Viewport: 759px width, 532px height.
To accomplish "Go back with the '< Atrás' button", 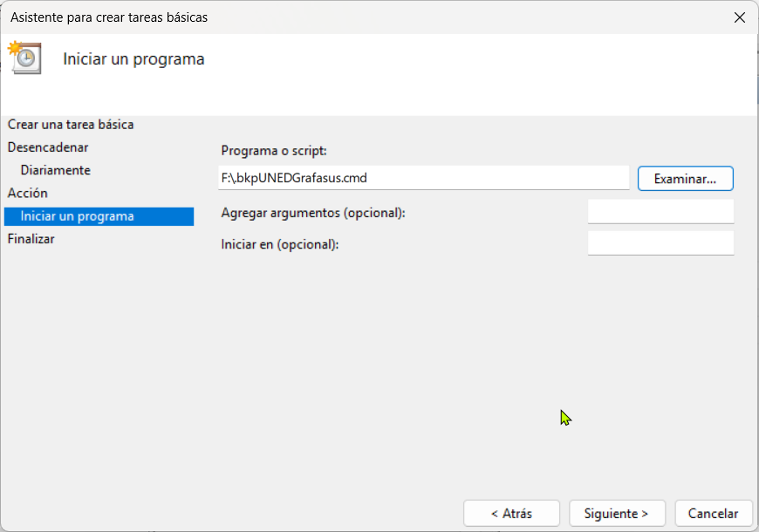I will coord(511,513).
